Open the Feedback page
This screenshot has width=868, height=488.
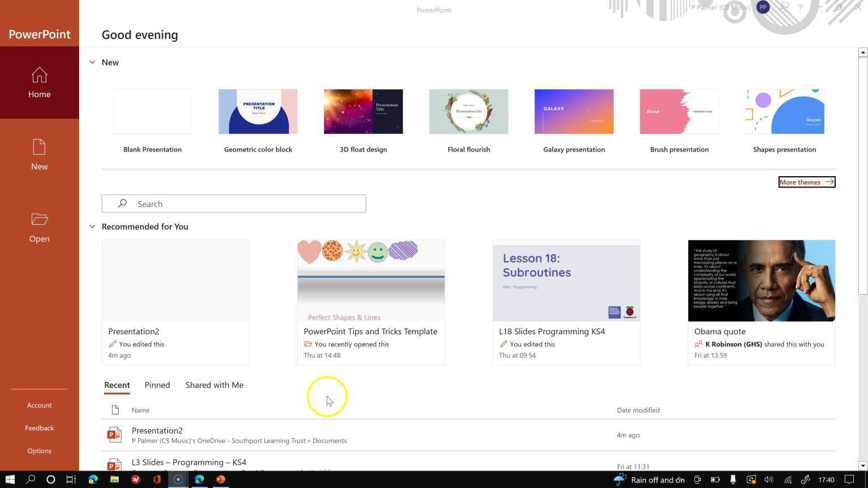[40, 428]
